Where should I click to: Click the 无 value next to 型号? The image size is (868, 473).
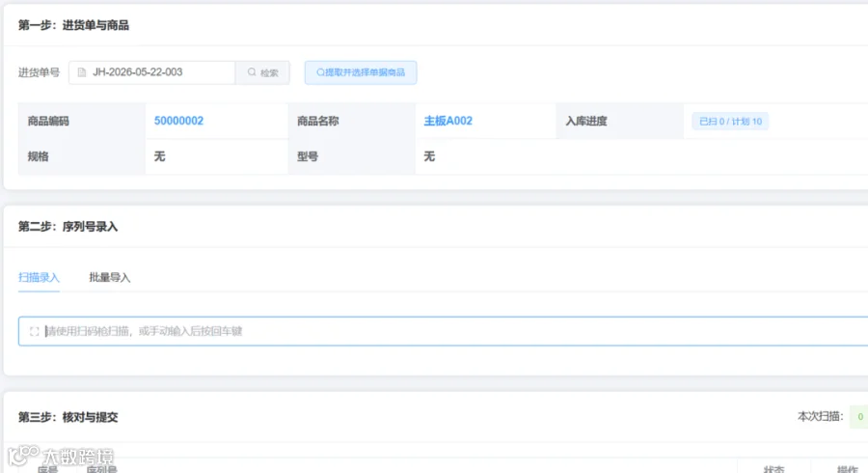tap(429, 156)
